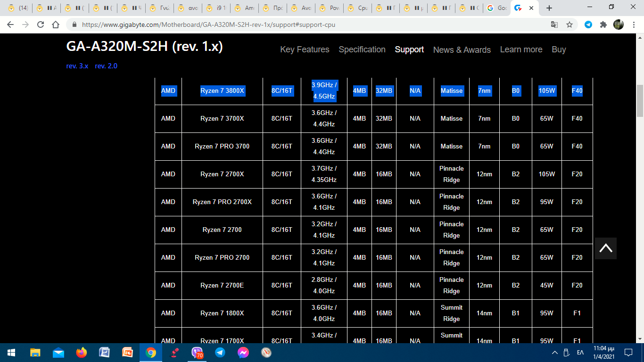
Task: Switch to the Google tab
Action: tap(496, 8)
